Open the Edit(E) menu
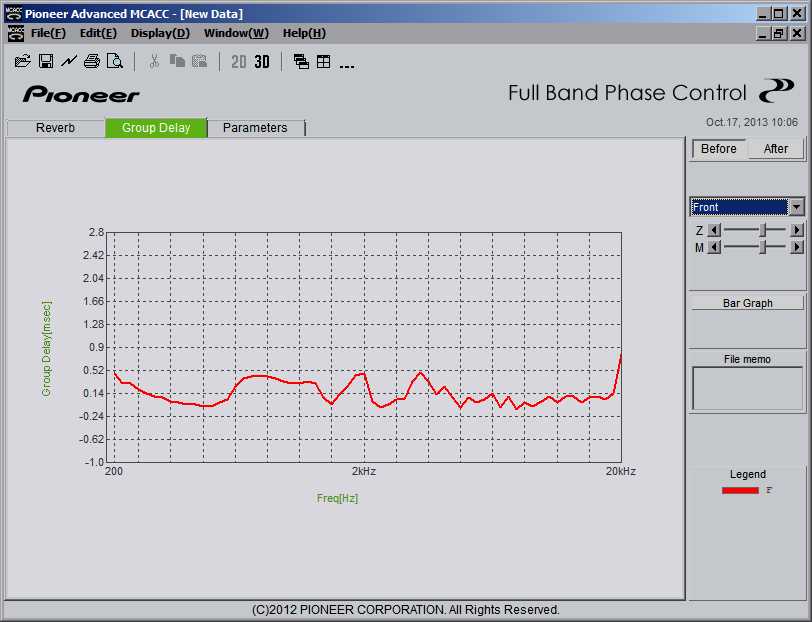 tap(98, 33)
